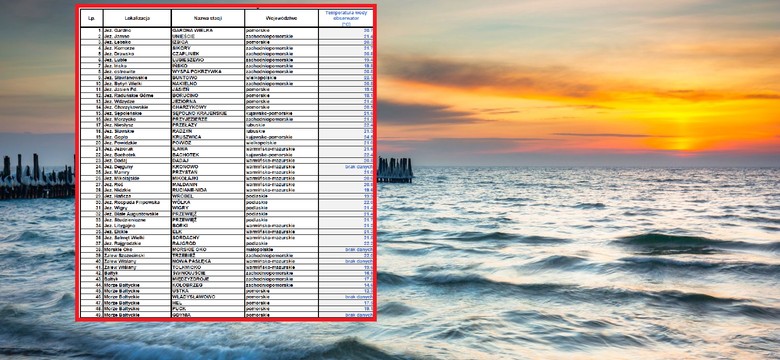Select the Jez. Raduńskie Górne cell
Screen dimensions: 780x360
137,95
